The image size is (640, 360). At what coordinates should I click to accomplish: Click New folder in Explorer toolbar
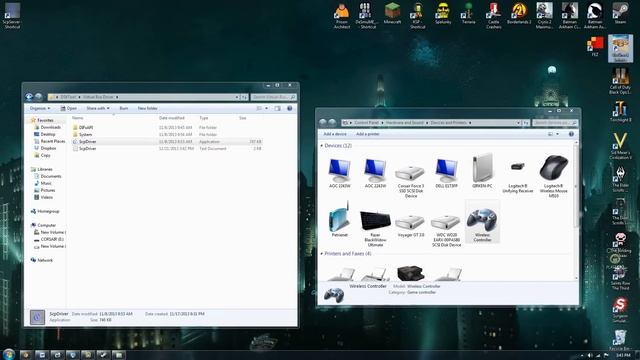147,108
